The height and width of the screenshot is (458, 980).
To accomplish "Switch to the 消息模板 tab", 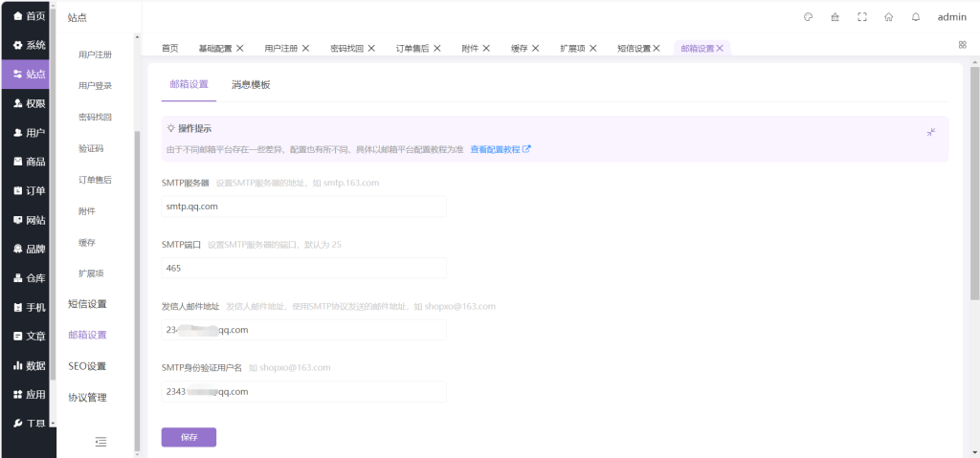I will [251, 85].
